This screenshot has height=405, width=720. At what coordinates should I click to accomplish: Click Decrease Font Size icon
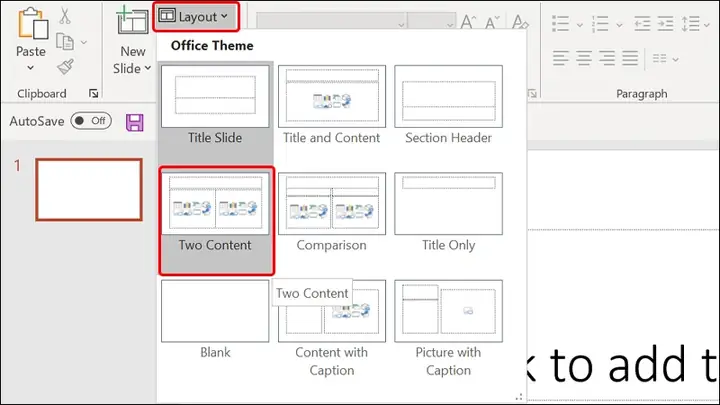pyautogui.click(x=491, y=22)
